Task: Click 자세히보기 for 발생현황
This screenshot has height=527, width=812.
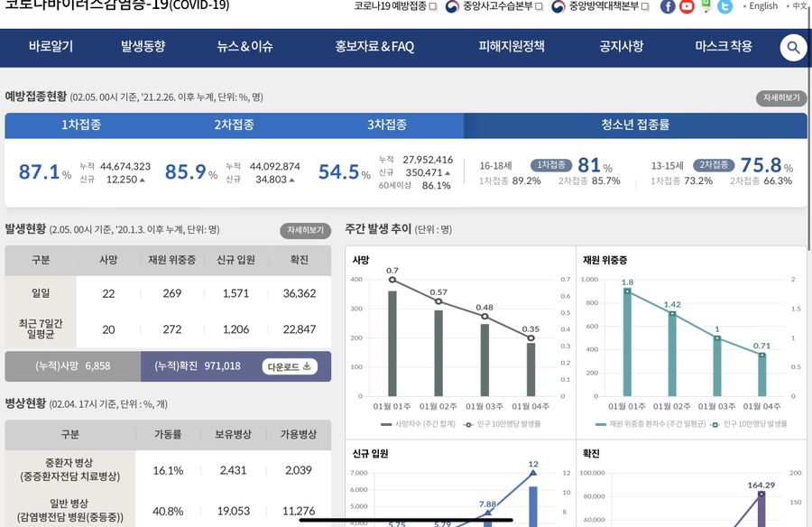Action: coord(306,230)
